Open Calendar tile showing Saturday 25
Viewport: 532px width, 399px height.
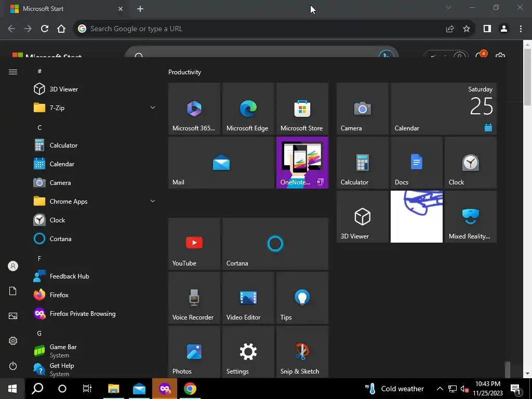click(444, 109)
